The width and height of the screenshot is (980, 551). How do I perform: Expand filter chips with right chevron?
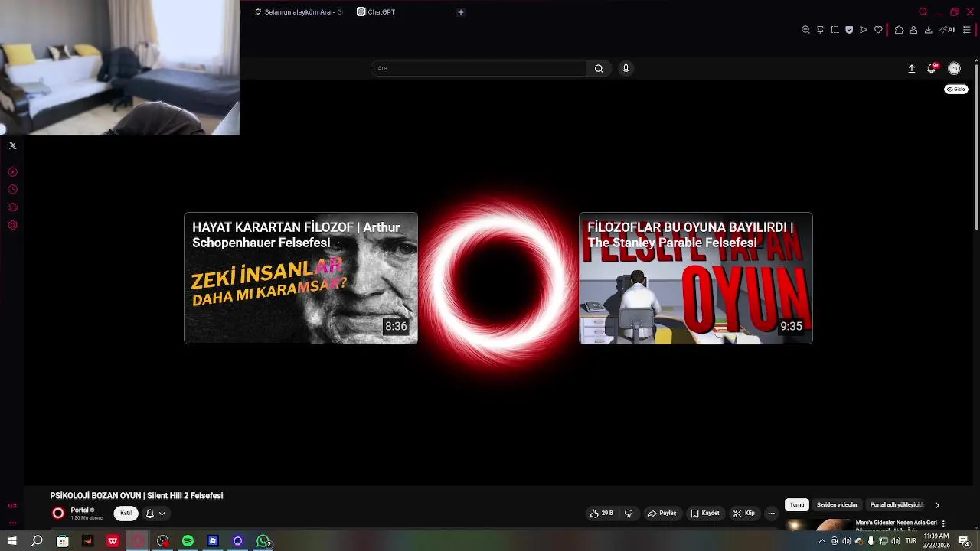coord(937,505)
